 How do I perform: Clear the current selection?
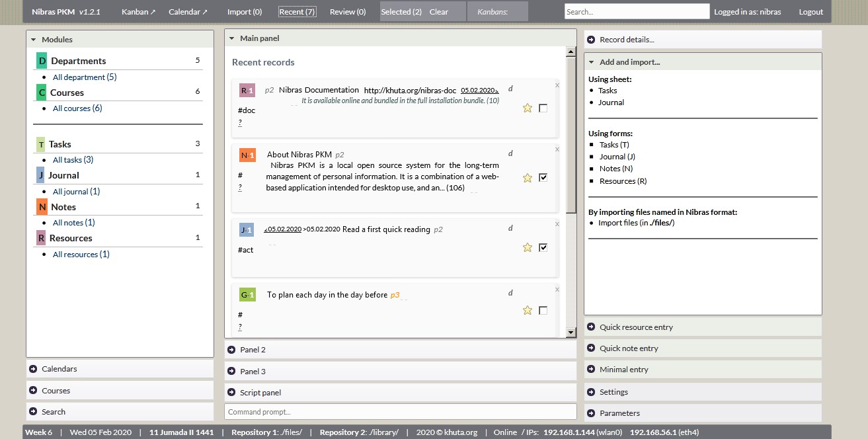[x=439, y=12]
